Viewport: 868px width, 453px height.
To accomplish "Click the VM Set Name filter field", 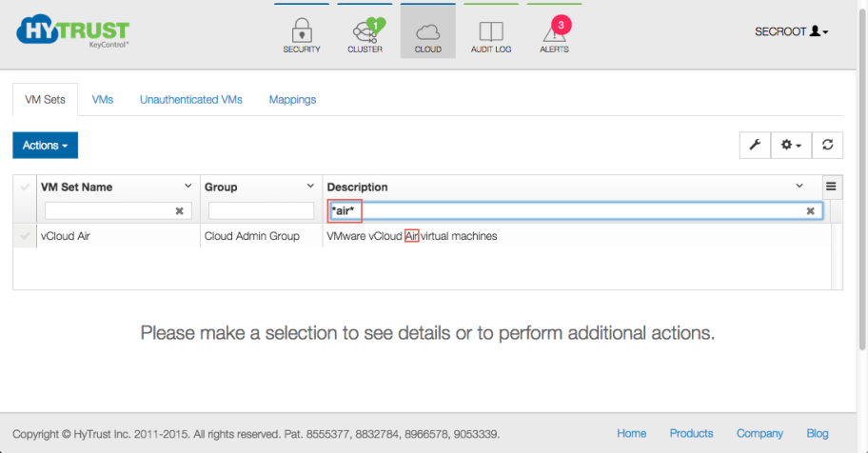I will click(x=118, y=211).
